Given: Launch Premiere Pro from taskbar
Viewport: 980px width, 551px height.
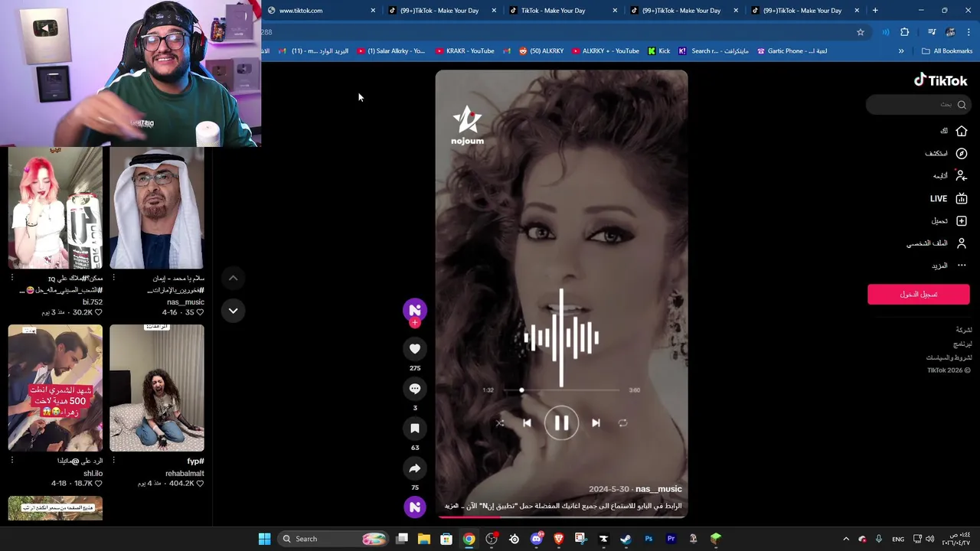Looking at the screenshot, I should (671, 539).
